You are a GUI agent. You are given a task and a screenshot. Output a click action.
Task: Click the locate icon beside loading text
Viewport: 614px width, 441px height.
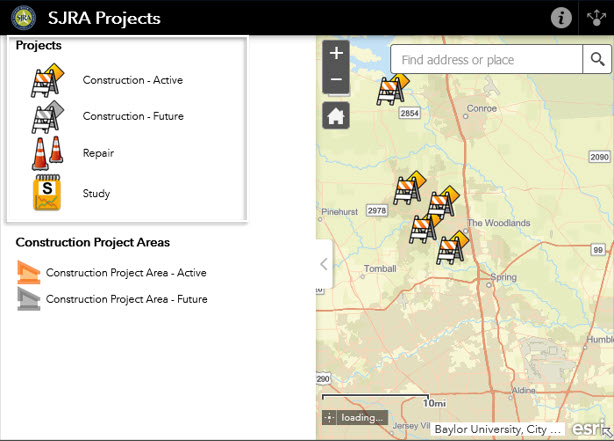pos(329,418)
